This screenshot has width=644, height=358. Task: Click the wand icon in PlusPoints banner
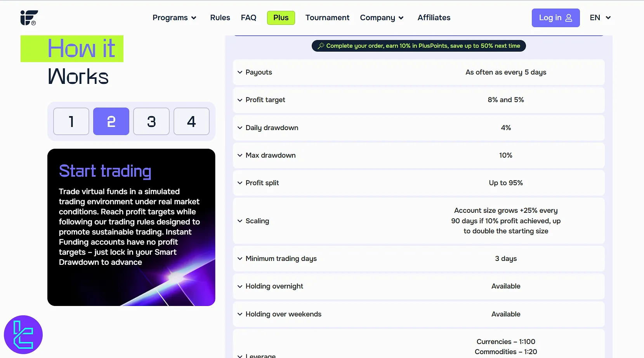320,45
